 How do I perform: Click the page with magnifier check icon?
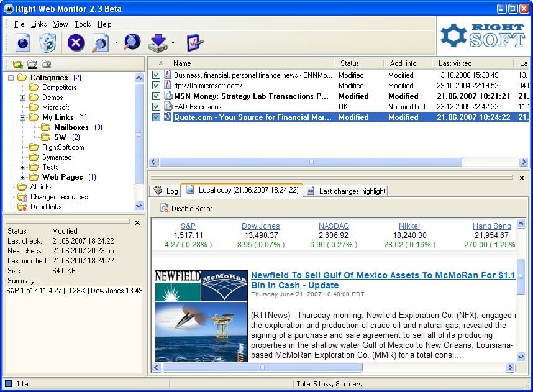coord(100,43)
